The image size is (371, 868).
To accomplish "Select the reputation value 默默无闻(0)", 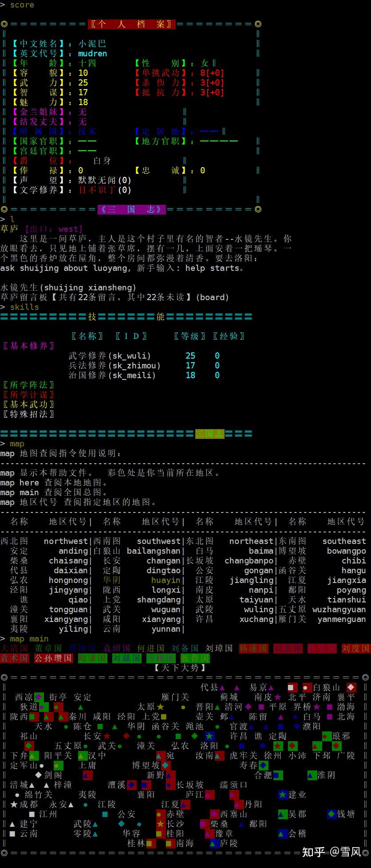I will point(105,180).
